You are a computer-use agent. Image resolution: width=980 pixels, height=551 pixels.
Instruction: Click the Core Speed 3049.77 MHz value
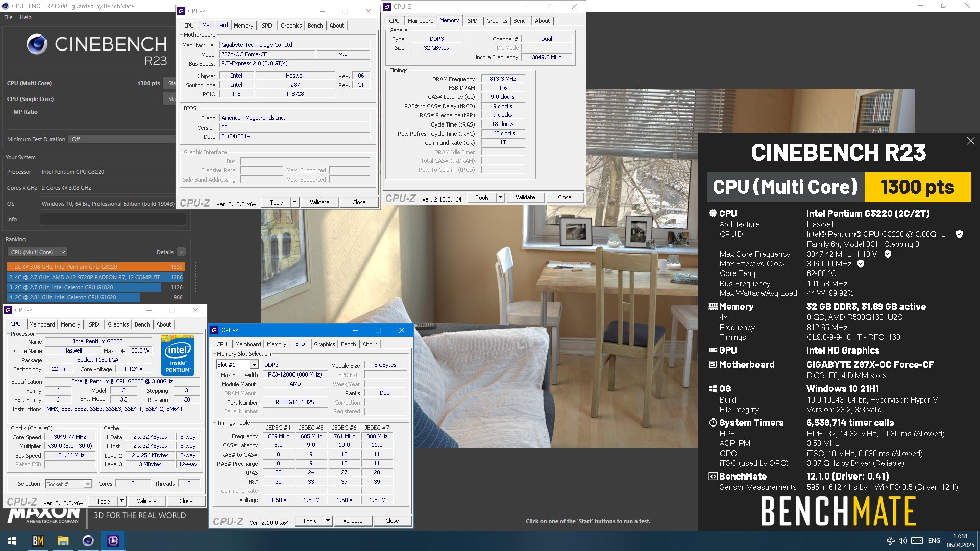tap(70, 437)
